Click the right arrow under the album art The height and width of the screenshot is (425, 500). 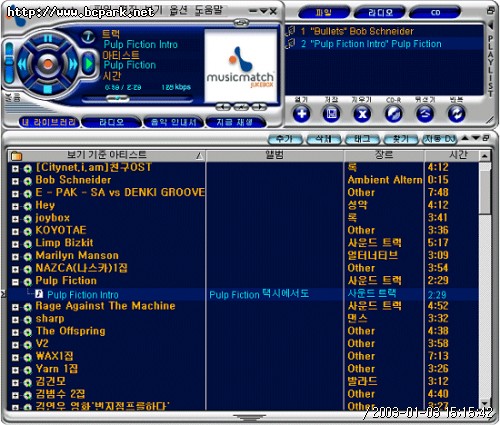(x=259, y=107)
